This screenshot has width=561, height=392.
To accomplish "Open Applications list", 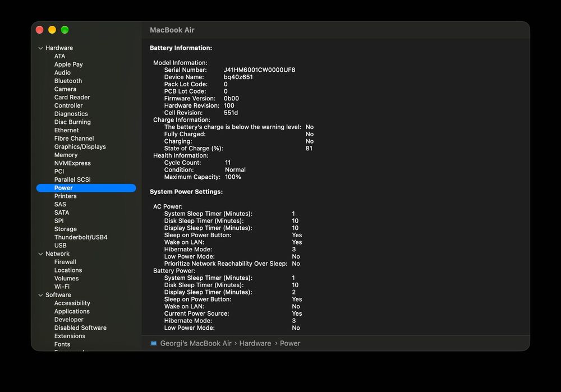I will pos(72,311).
